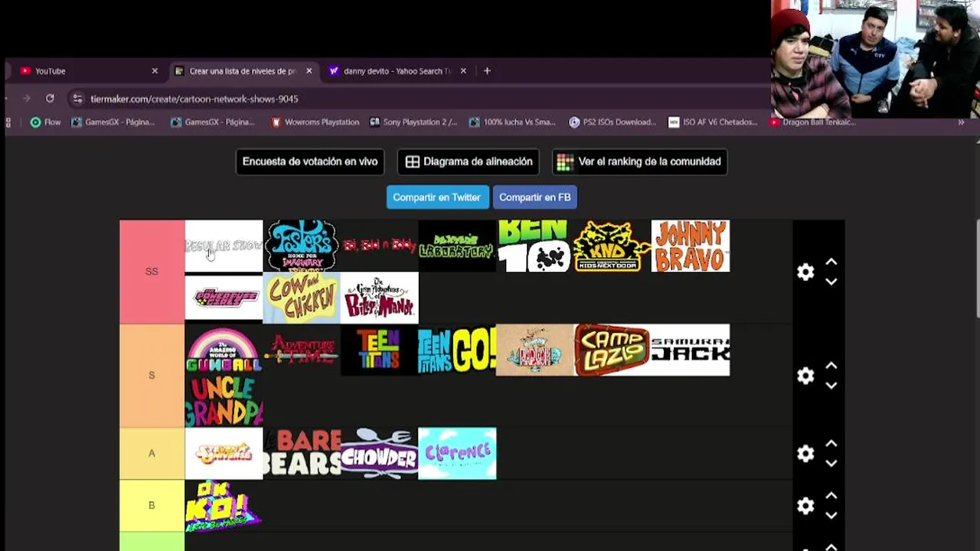Viewport: 980px width, 551px height.
Task: Move B tier row up with arrow
Action: 831,496
